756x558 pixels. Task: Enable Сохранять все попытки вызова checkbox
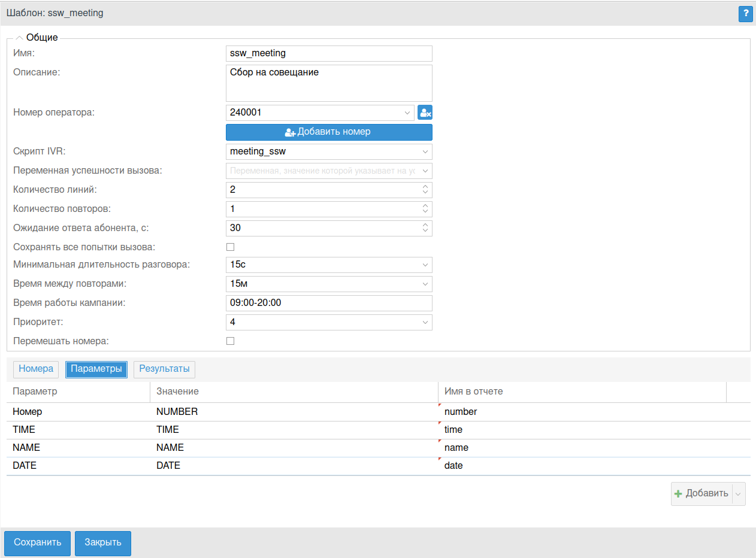230,247
